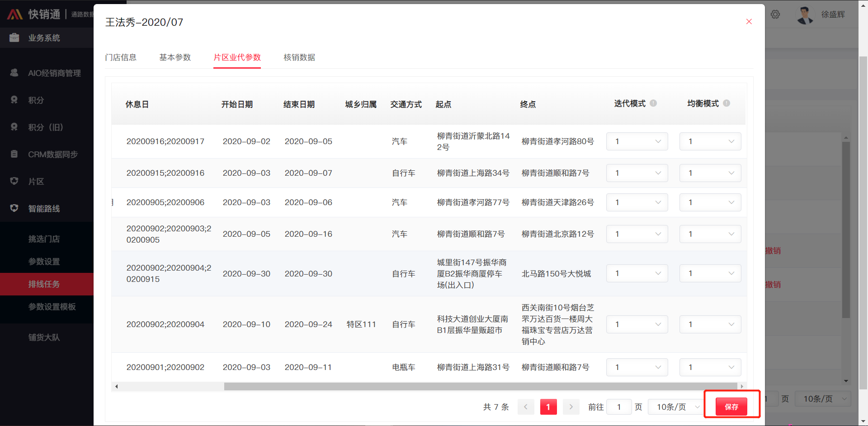Click the 片区 shield icon
Image resolution: width=868 pixels, height=426 pixels.
click(x=14, y=181)
